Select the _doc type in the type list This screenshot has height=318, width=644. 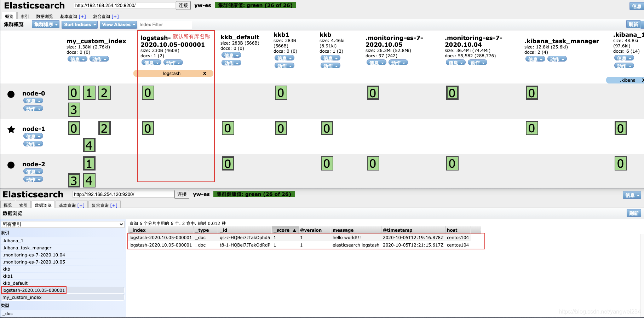[62, 313]
